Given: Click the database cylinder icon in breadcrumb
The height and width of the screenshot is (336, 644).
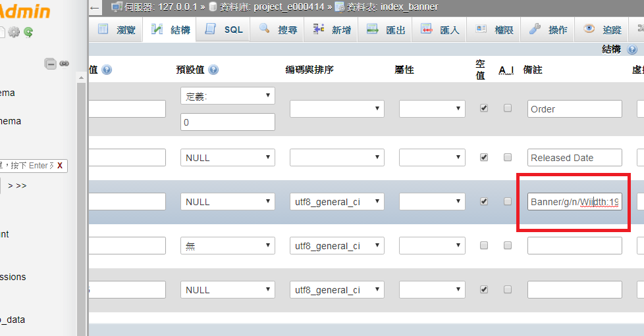Looking at the screenshot, I should (x=213, y=7).
